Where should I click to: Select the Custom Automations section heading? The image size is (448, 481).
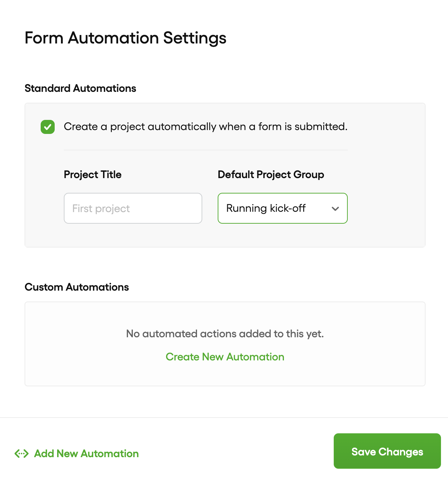coord(77,287)
